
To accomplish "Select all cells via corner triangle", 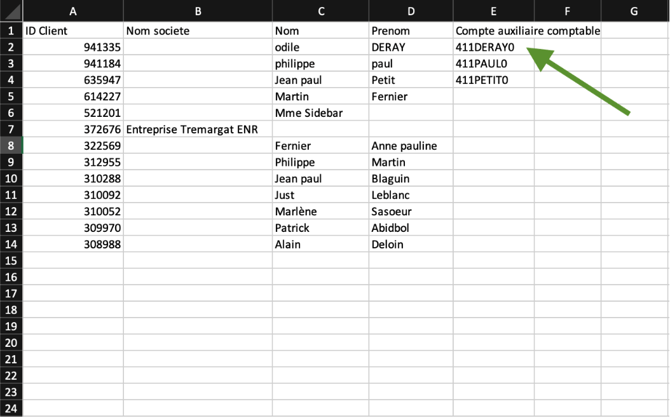I will click(11, 11).
